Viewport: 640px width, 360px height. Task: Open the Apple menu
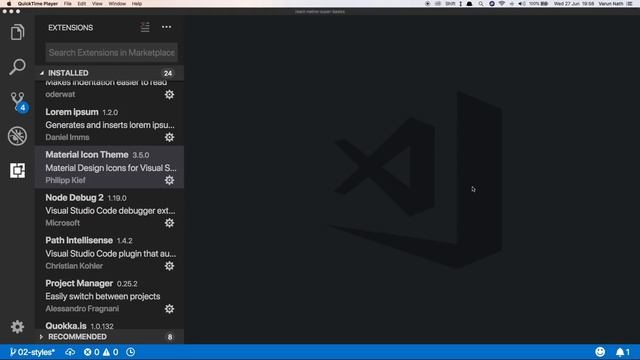9,4
